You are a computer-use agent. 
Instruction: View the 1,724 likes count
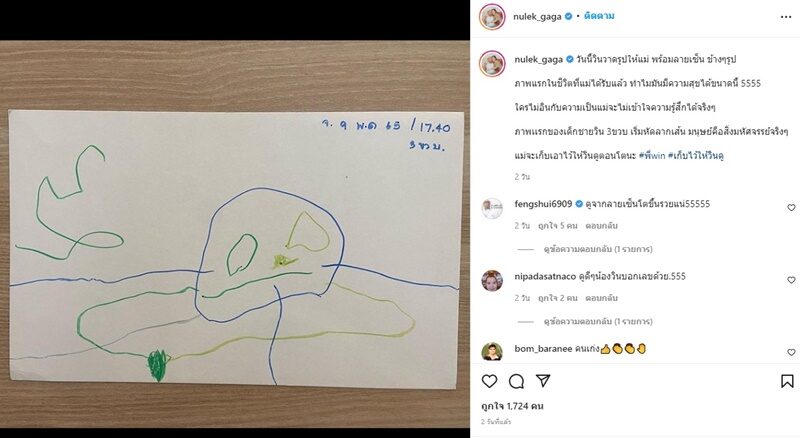(512, 406)
